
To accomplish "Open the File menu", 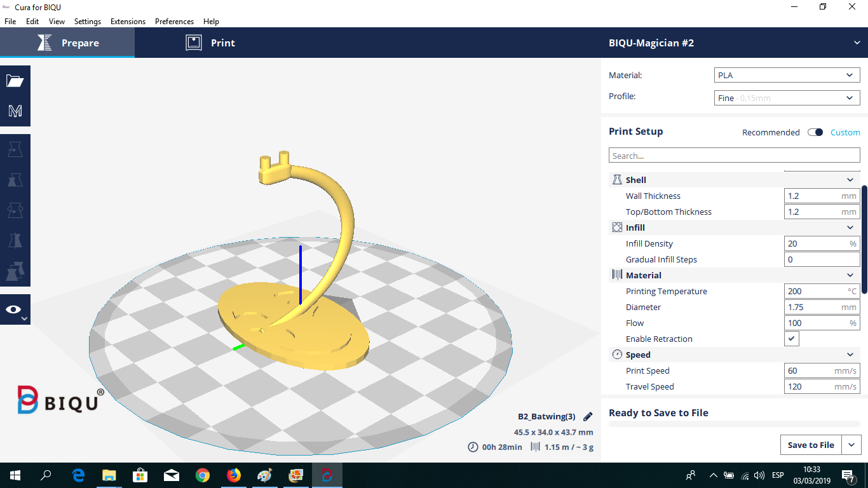I will click(x=10, y=21).
